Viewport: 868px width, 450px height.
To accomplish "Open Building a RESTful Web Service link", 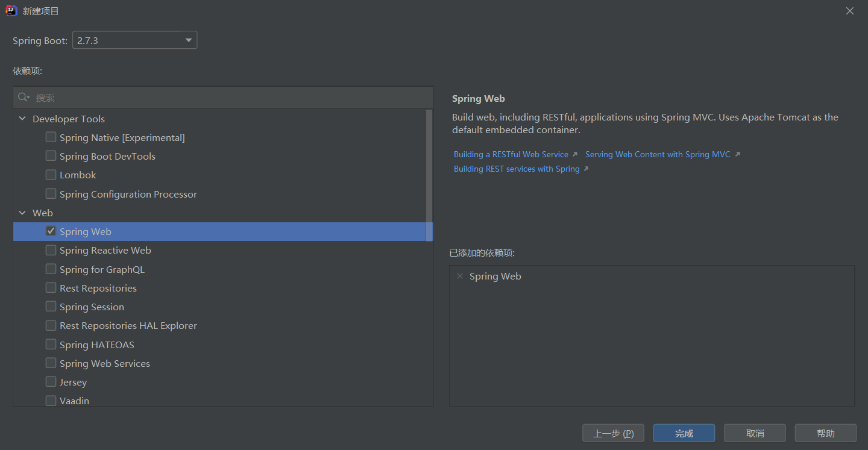I will coord(511,154).
